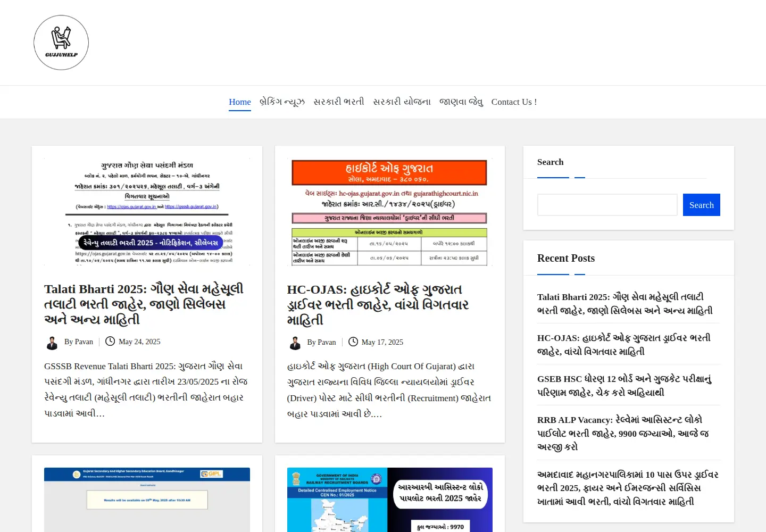Open recent post RRB ALP Vacancy
This screenshot has width=766, height=532.
(623, 433)
